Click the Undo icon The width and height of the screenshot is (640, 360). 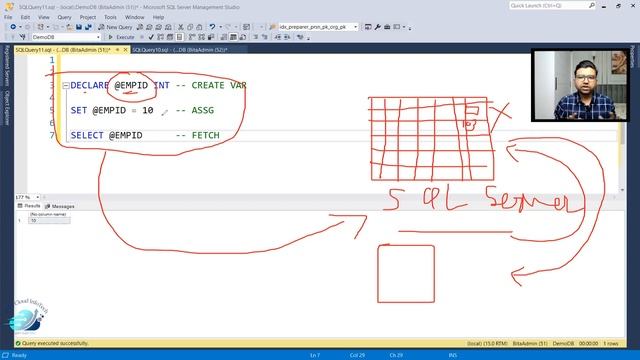tap(212, 27)
